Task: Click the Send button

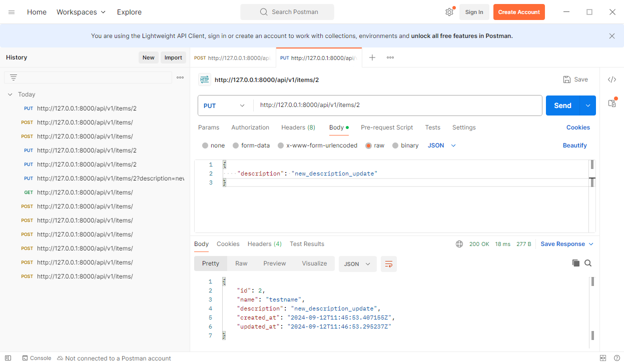Action: tap(562, 105)
